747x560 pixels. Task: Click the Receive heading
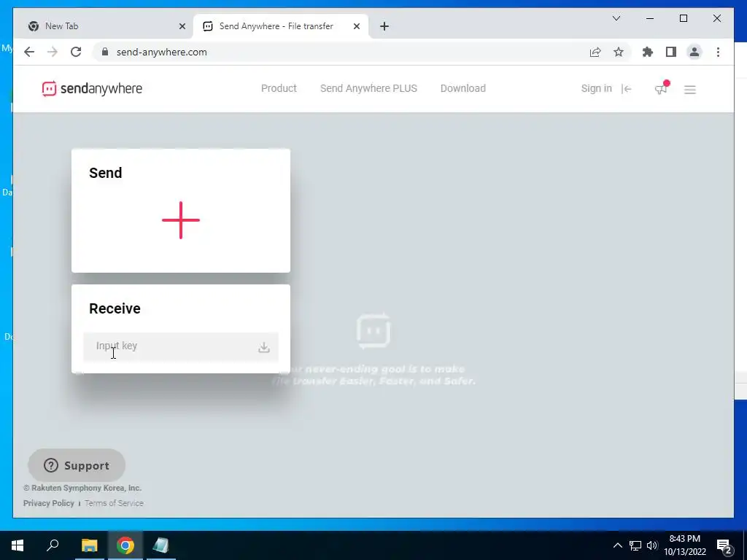click(x=115, y=308)
